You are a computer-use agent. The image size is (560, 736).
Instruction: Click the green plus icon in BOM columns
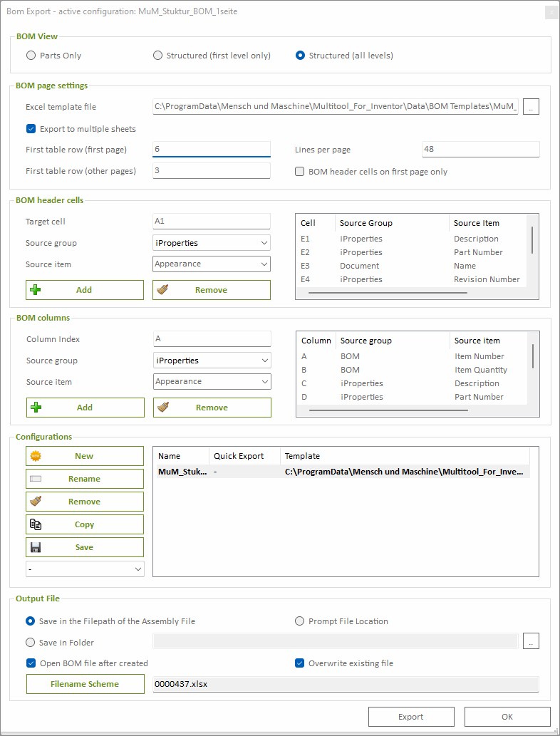36,408
